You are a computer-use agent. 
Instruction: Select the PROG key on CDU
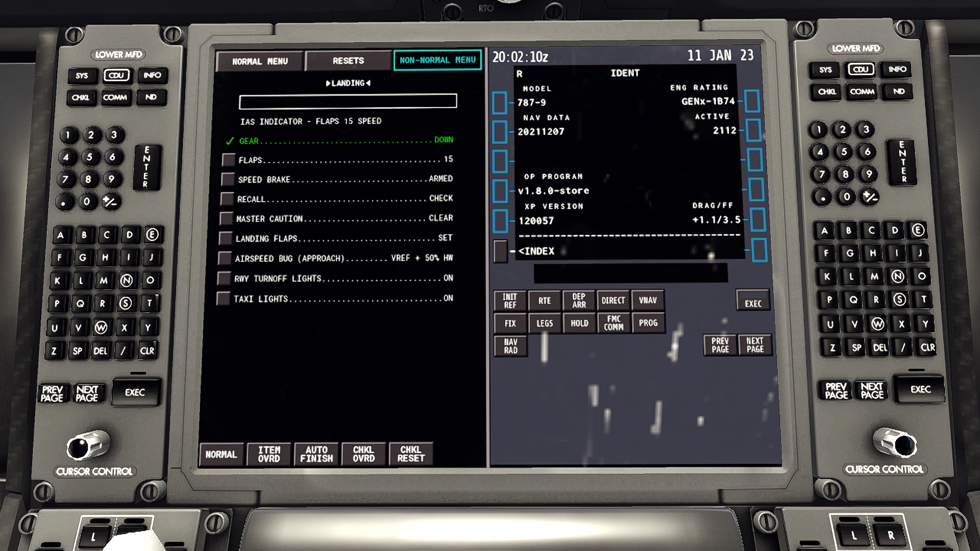(x=648, y=323)
